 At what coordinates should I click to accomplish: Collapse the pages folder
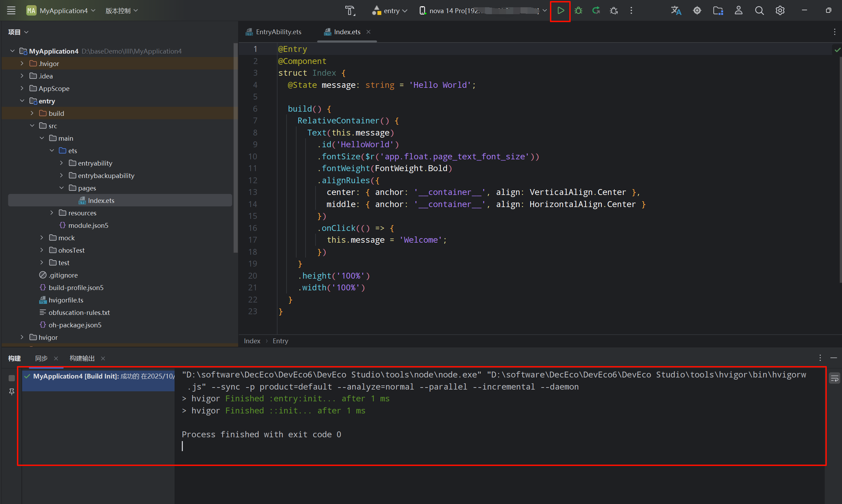point(62,188)
